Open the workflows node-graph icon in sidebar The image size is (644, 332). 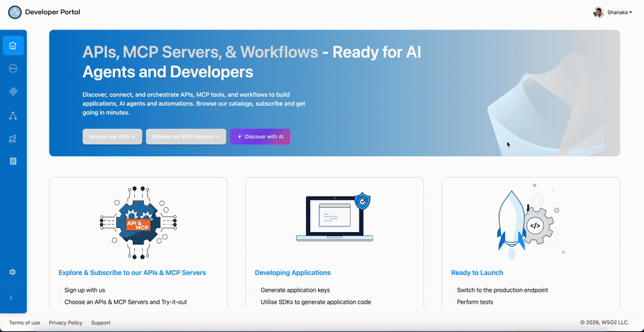[13, 115]
